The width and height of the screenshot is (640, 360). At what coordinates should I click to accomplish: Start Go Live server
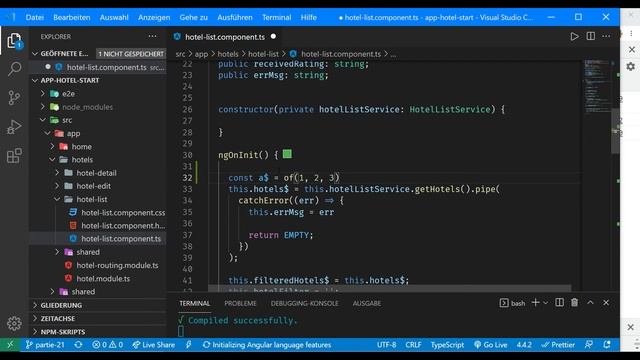491,344
